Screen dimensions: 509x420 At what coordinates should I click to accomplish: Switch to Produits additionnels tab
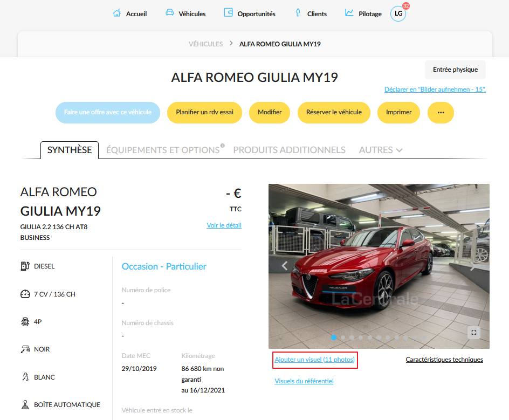click(289, 150)
